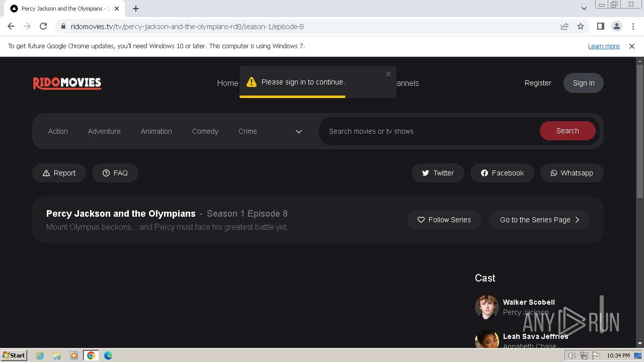Share on Facebook
This screenshot has height=362, width=644.
point(502,173)
